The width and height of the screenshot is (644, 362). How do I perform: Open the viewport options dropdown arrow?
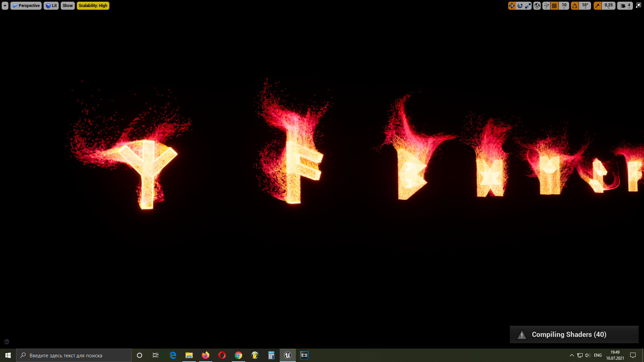coord(5,6)
